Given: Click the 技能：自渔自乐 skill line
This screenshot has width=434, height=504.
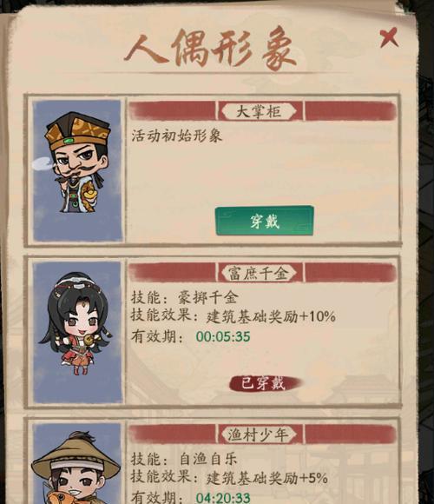Looking at the screenshot, I should click(184, 459).
